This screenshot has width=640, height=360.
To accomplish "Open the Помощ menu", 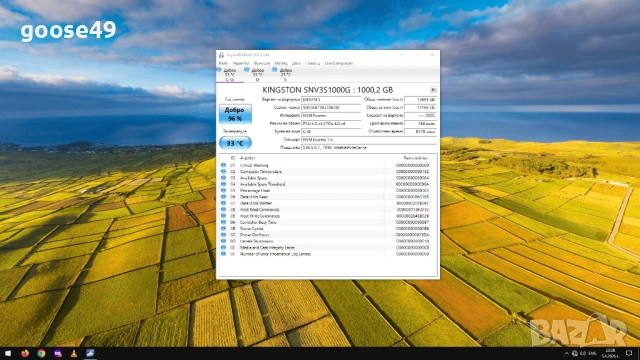I will tap(313, 63).
